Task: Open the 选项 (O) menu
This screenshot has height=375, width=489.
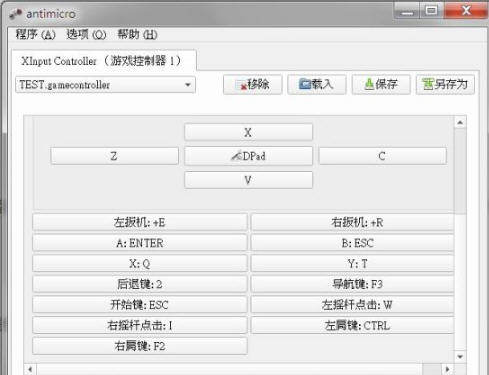Action: [x=86, y=34]
